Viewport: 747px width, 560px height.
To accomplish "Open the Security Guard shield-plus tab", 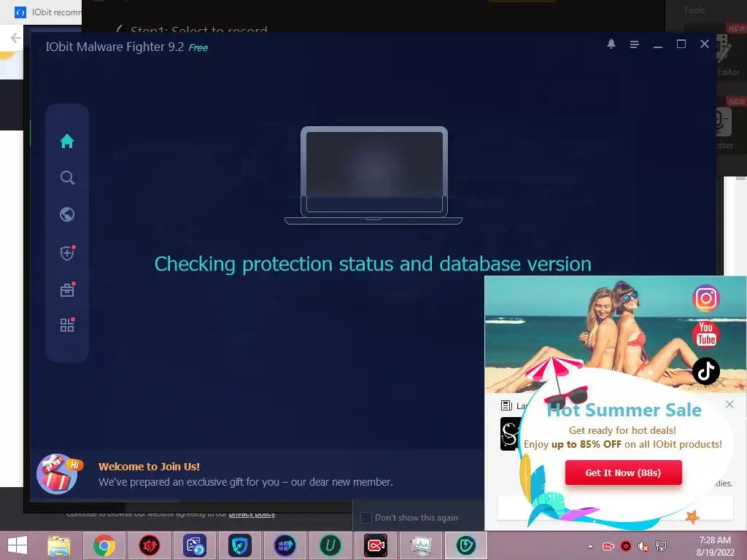I will pos(67,253).
